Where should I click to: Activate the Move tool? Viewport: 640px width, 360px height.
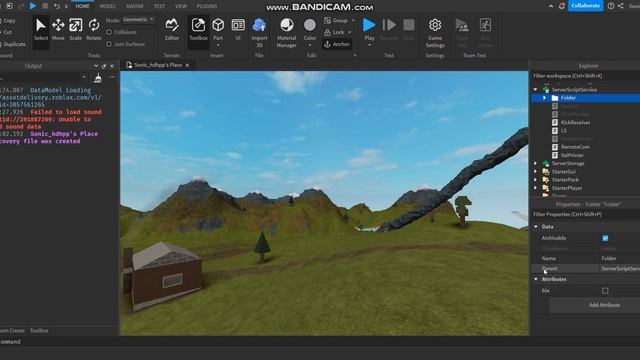58,30
